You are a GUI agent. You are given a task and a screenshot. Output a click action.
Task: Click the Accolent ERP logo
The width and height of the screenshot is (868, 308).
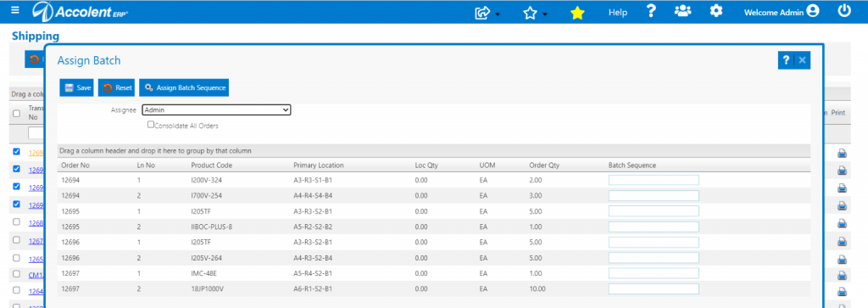pos(81,11)
